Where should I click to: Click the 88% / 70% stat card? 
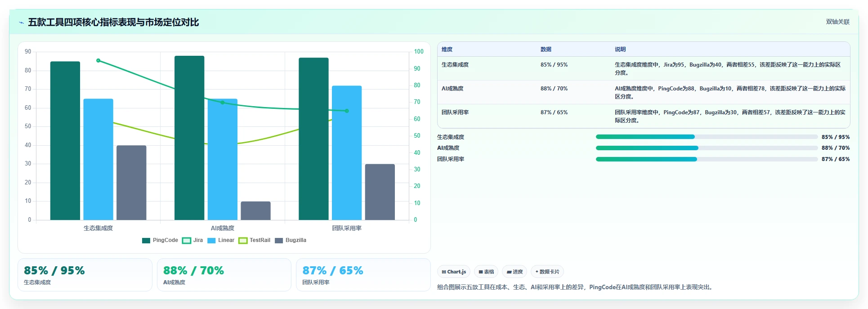tap(224, 275)
